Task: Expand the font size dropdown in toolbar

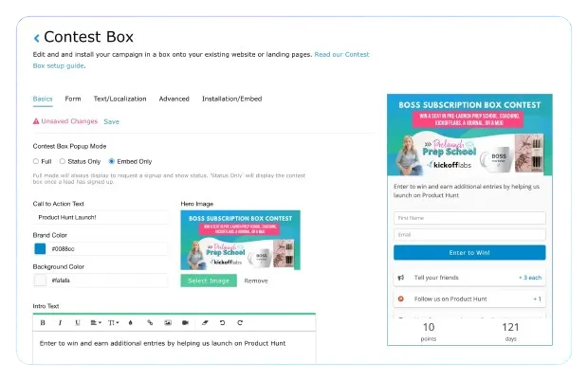Action: point(114,322)
